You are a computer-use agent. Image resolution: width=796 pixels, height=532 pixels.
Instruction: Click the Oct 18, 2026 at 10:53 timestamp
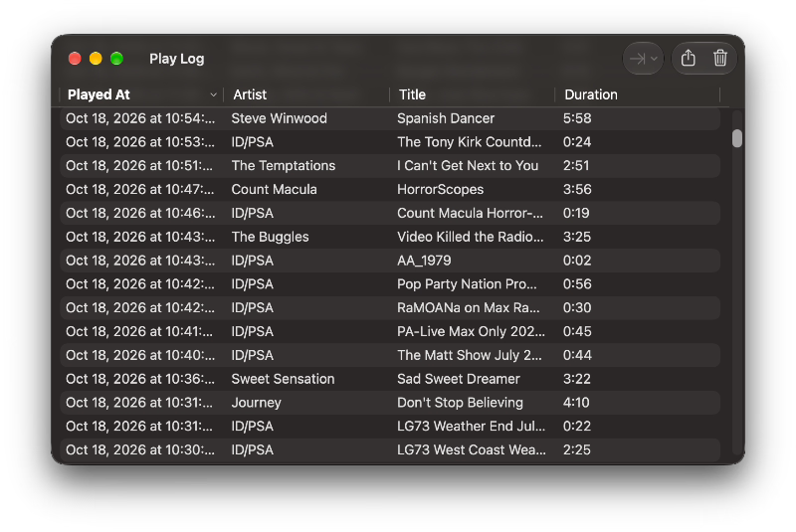click(140, 142)
